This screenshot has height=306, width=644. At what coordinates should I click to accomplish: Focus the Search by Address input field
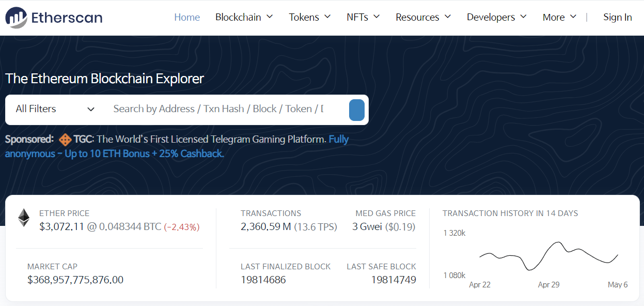coord(218,109)
